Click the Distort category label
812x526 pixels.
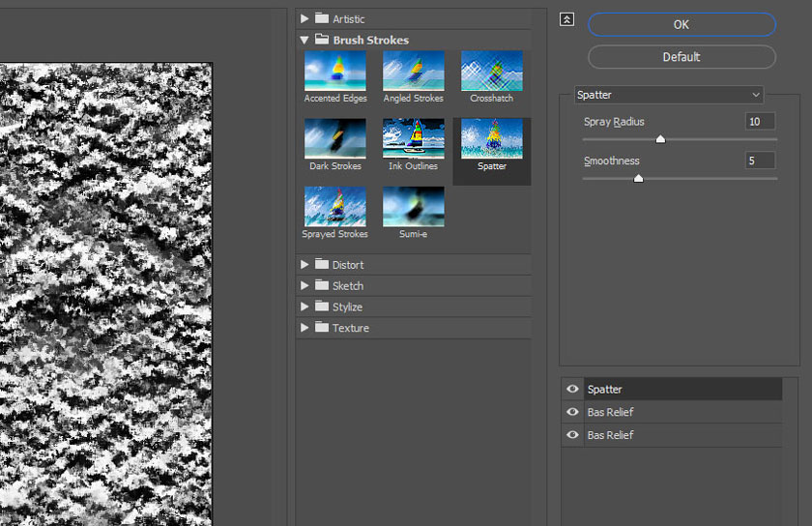[x=348, y=265]
